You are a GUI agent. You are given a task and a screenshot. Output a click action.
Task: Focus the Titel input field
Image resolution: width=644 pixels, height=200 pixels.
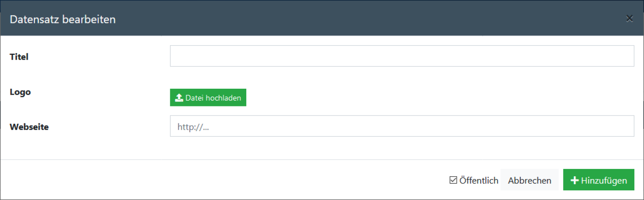click(x=402, y=56)
